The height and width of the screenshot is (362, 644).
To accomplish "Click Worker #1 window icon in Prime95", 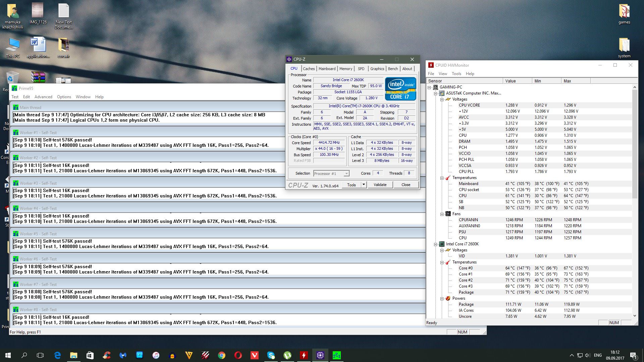I will pyautogui.click(x=16, y=133).
